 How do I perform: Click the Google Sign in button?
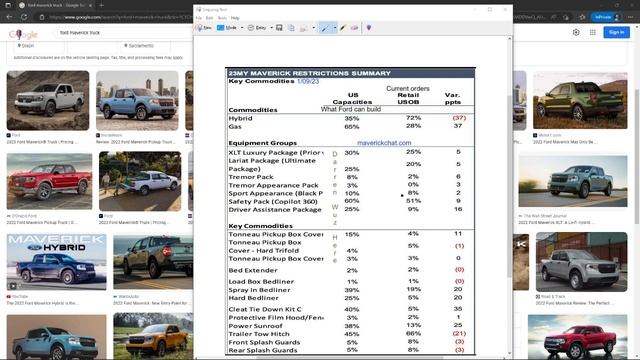click(616, 32)
